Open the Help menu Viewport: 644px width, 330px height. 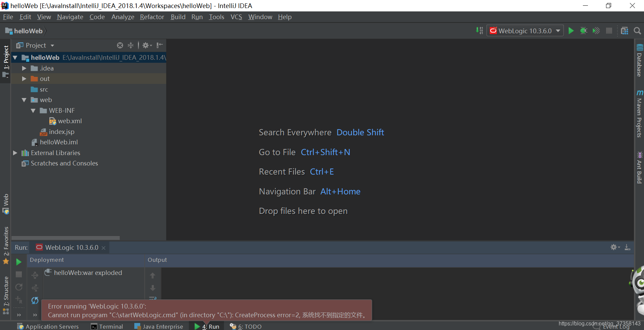[285, 17]
